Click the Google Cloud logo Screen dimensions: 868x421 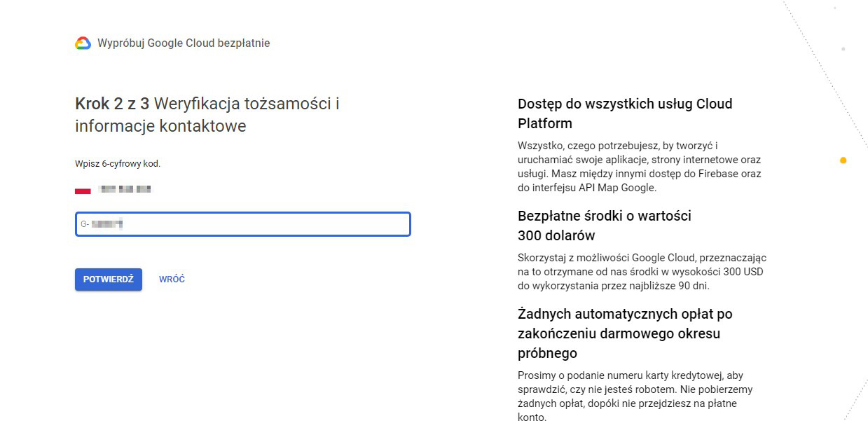(83, 43)
